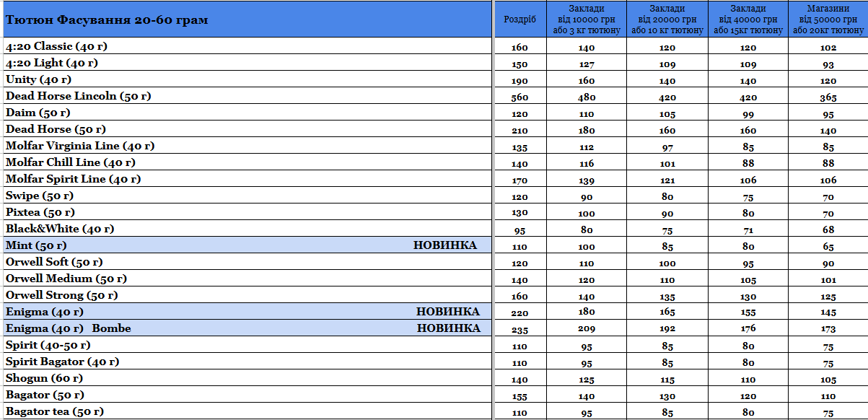
Task: Click value 192 in the Enigma Bombe row
Action: (x=667, y=330)
